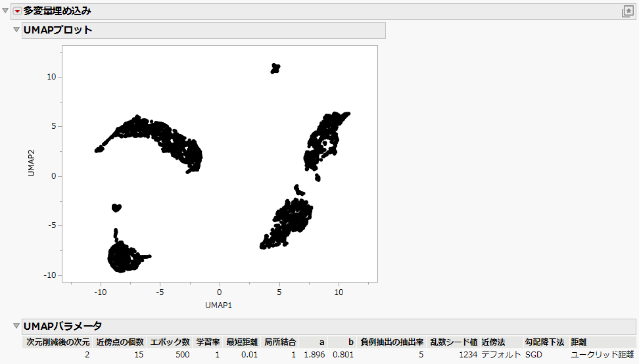Click the UMAP1 axis label
Viewport: 639px width, 364px height.
click(218, 306)
